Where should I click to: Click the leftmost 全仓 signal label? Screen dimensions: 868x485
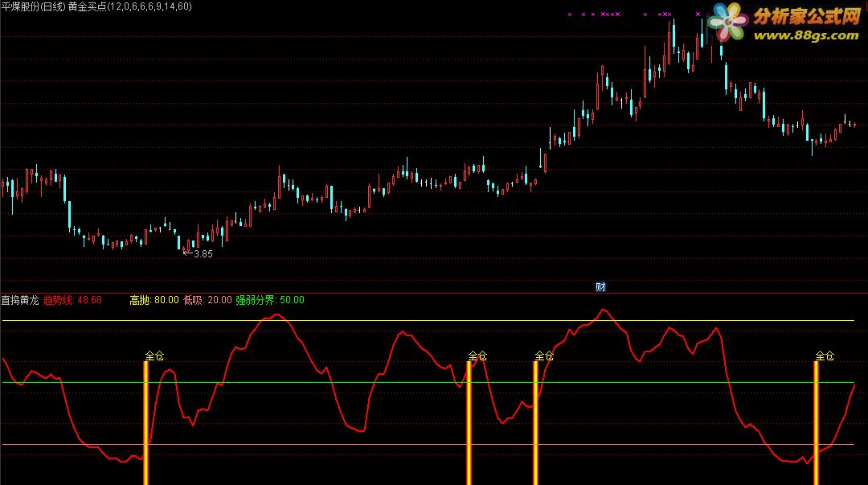click(x=154, y=356)
